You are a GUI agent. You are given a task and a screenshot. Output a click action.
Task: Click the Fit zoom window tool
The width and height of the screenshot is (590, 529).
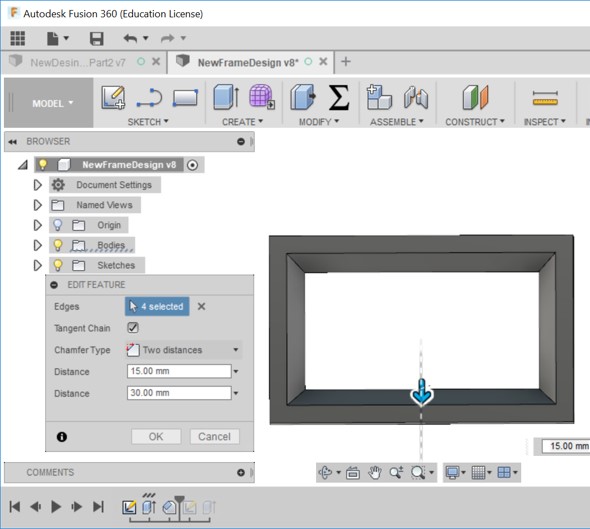418,472
